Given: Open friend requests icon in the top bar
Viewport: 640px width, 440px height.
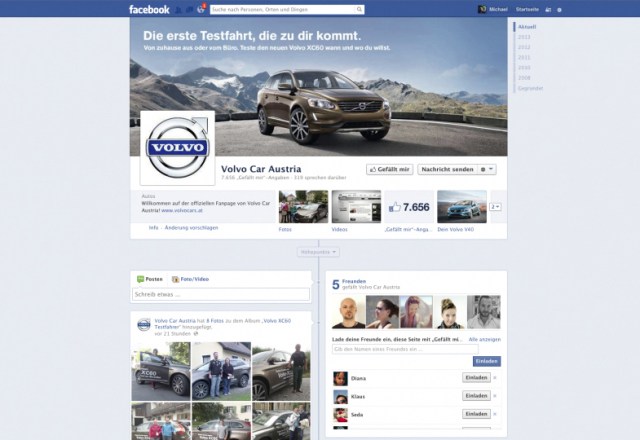Looking at the screenshot, I should (x=178, y=9).
